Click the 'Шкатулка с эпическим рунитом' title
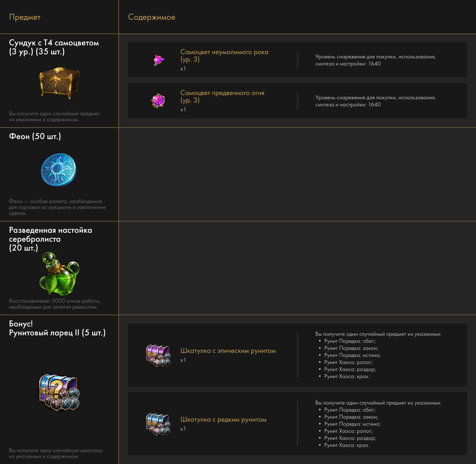Image resolution: width=476 pixels, height=464 pixels. pyautogui.click(x=228, y=351)
